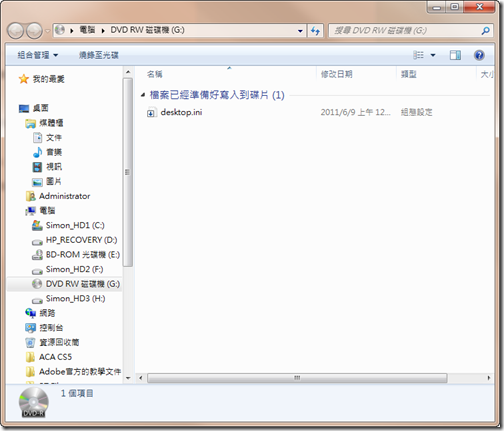Click the navigation pane vertical scrollbar thumb
The image size is (504, 431).
click(x=128, y=172)
